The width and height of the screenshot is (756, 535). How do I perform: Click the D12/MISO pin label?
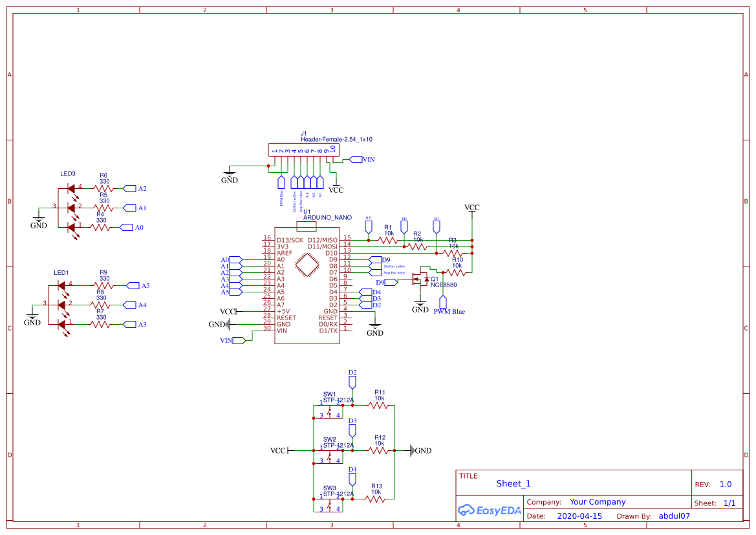pos(323,240)
